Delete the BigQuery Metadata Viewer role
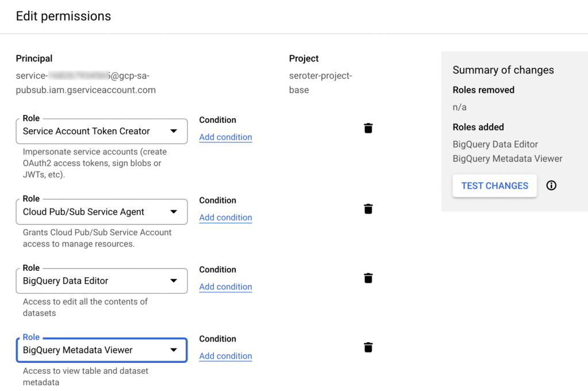The height and width of the screenshot is (391, 588). point(368,347)
